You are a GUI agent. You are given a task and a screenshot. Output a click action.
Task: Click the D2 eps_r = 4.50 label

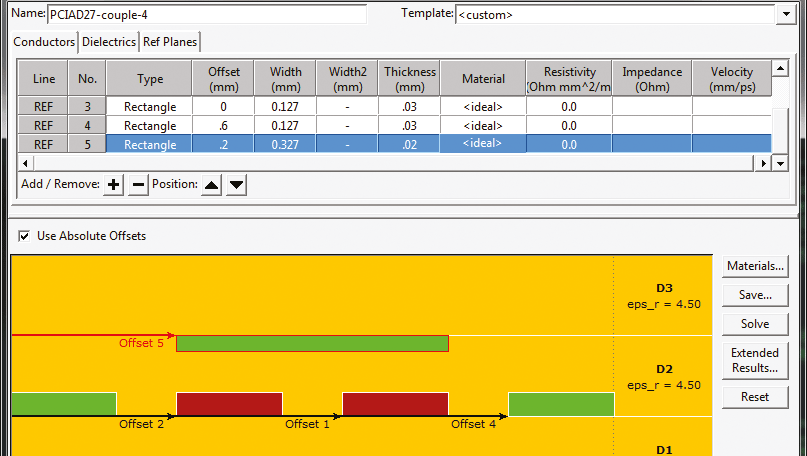click(664, 377)
